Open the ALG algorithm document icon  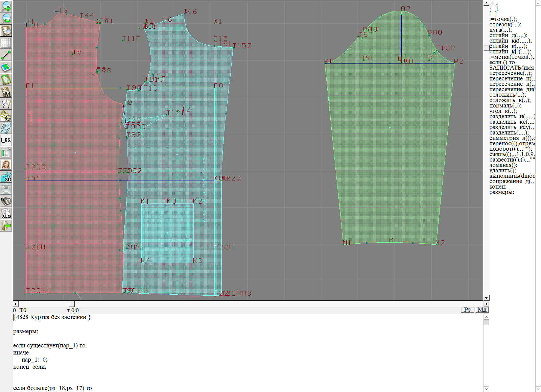(6, 213)
